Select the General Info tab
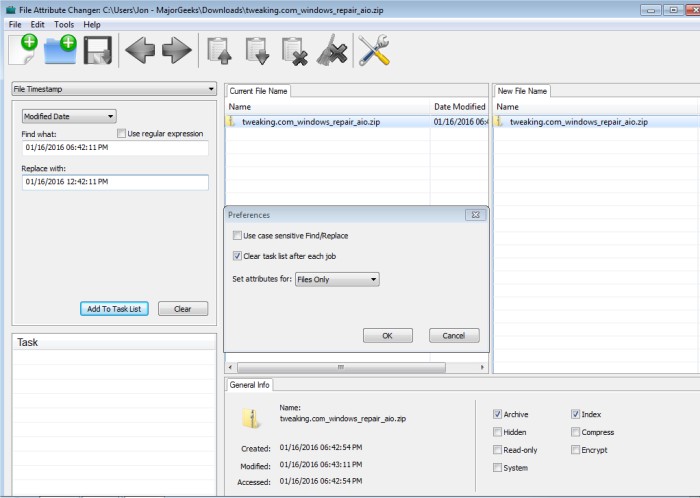This screenshot has width=700, height=498. click(250, 385)
